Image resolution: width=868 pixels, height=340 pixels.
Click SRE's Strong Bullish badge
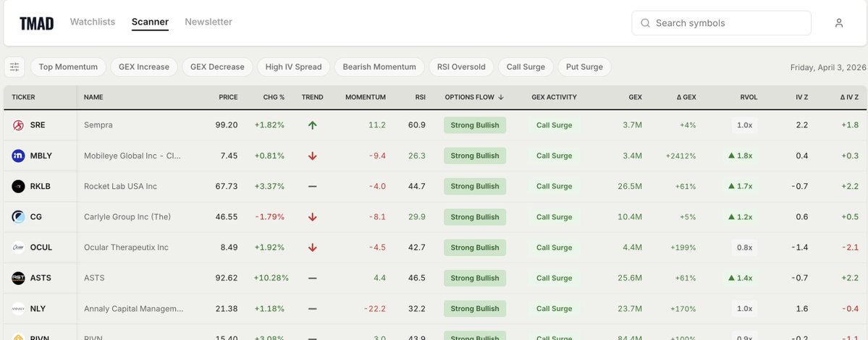tap(474, 125)
